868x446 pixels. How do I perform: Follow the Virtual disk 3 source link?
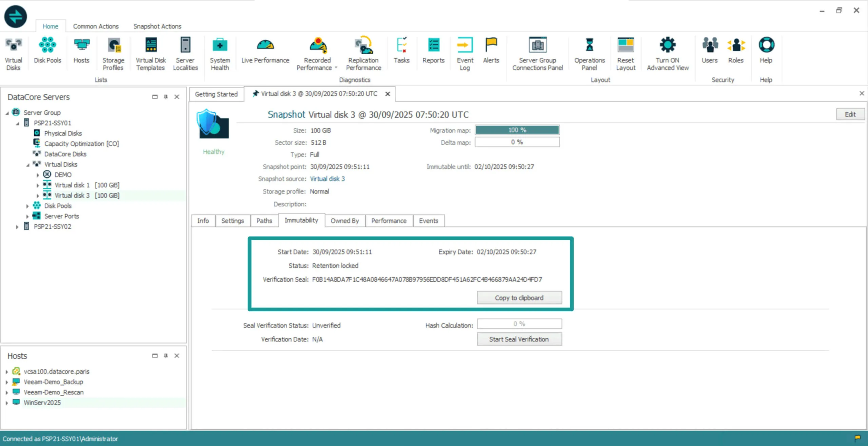click(327, 179)
